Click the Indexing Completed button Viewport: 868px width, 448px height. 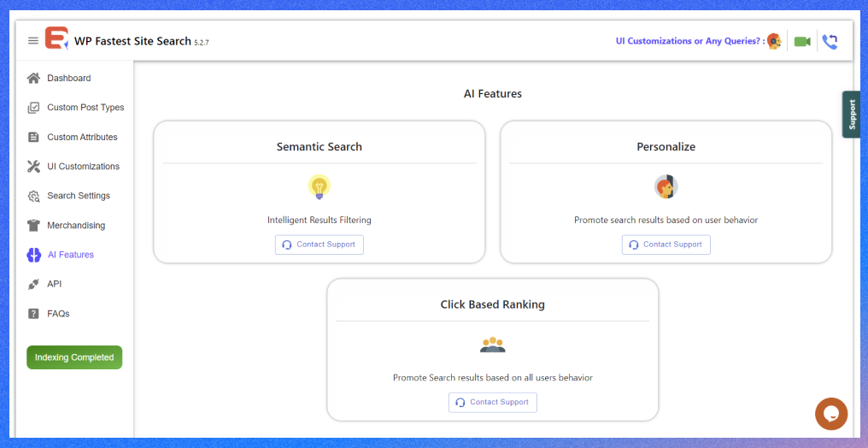(74, 357)
